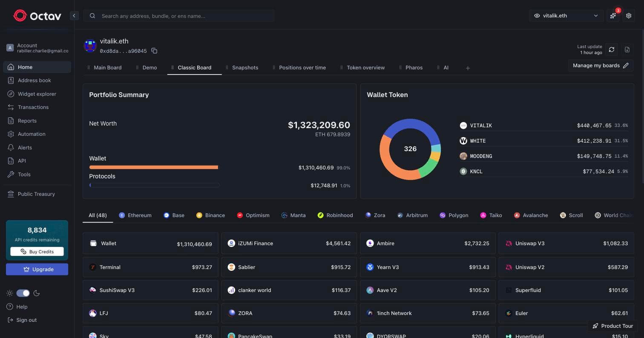
Task: Open Reports in the sidebar
Action: point(37,121)
